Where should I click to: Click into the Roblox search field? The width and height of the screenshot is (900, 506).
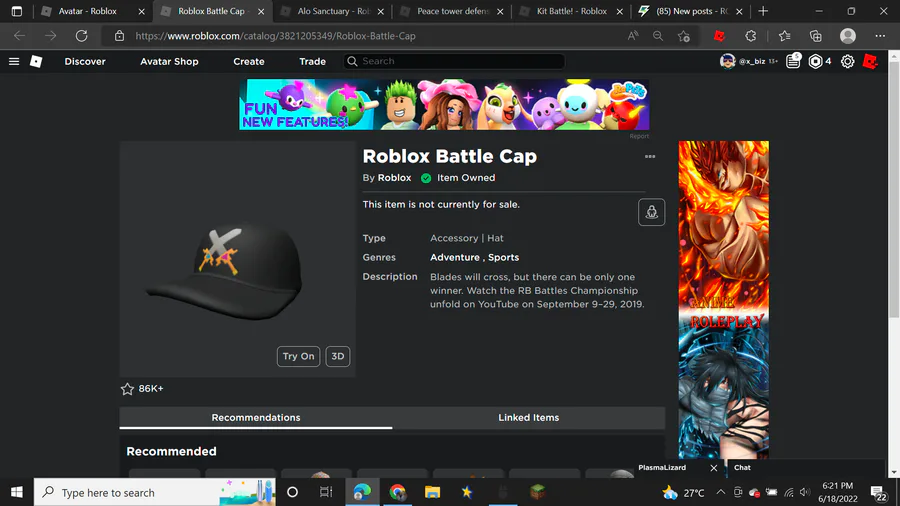(454, 61)
